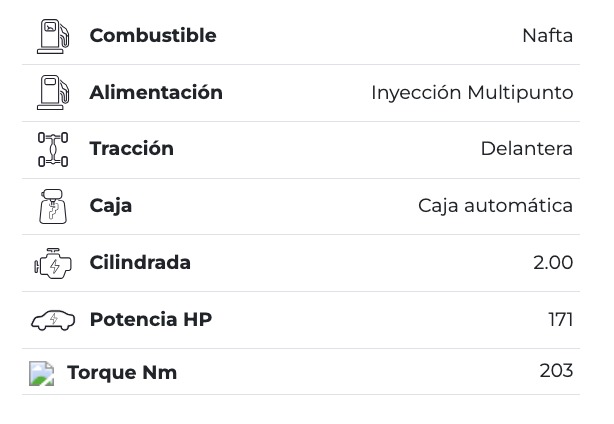The height and width of the screenshot is (424, 614).
Task: Click the drivetrain icon beside Tracción
Action: pos(53,149)
